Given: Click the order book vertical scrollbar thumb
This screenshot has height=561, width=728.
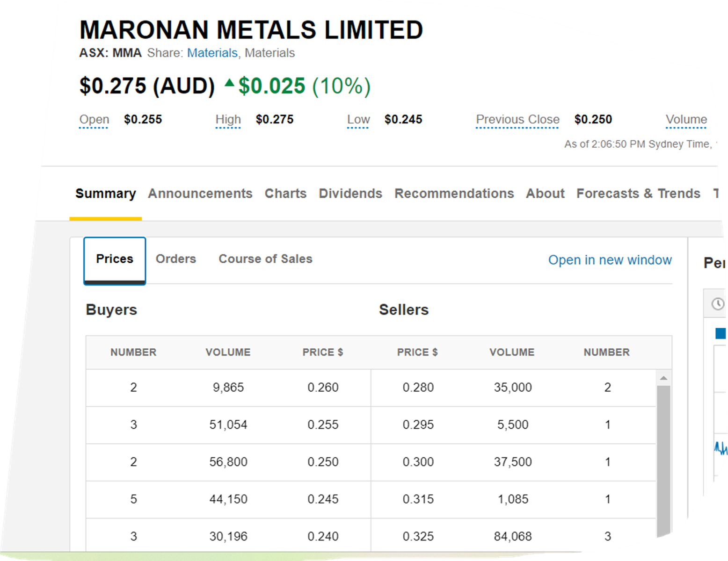Looking at the screenshot, I should click(x=663, y=460).
